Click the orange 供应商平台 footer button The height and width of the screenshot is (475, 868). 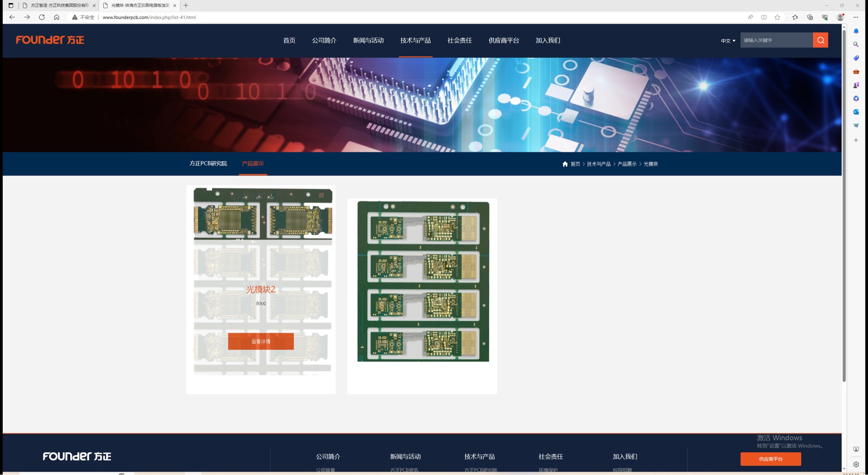(770, 459)
